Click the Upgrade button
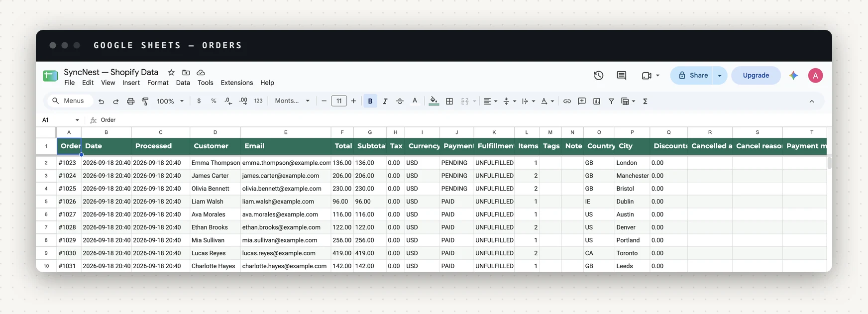This screenshot has height=314, width=868. (x=756, y=76)
